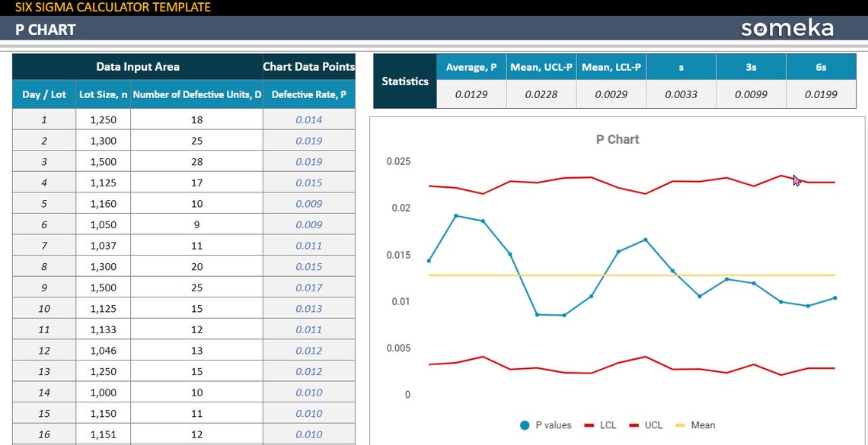Select the Average, P value cell
This screenshot has height=445, width=868.
(x=470, y=94)
